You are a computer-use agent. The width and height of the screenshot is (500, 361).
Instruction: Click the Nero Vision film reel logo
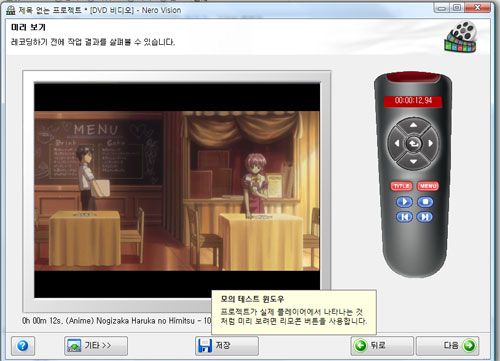click(x=461, y=37)
